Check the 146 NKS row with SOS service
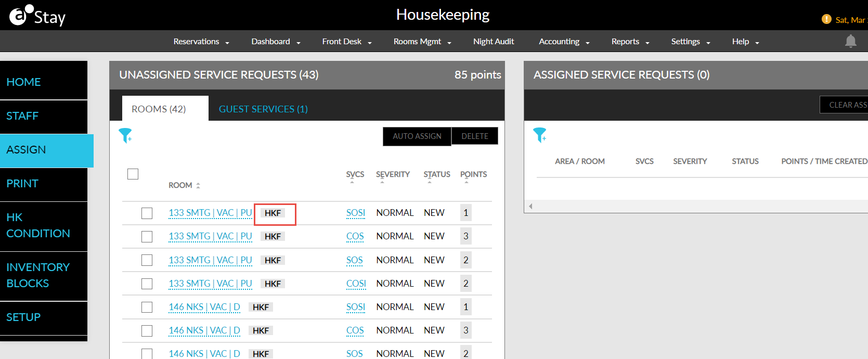This screenshot has height=359, width=868. [147, 354]
